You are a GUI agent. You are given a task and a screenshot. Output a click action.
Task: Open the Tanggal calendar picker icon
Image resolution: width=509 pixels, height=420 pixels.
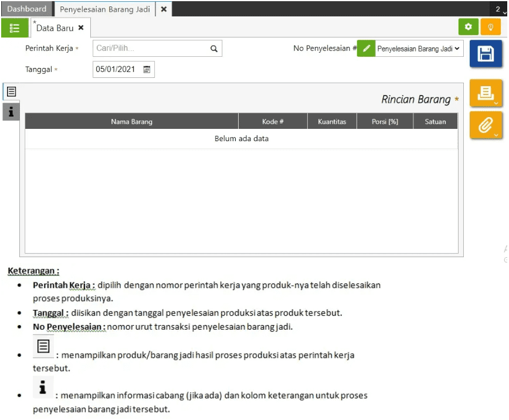coord(147,69)
